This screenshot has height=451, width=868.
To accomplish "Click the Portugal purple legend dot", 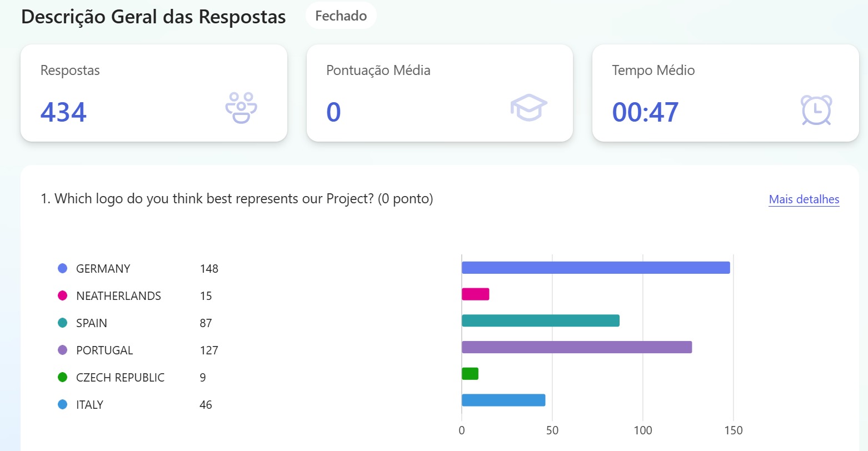I will pyautogui.click(x=63, y=350).
